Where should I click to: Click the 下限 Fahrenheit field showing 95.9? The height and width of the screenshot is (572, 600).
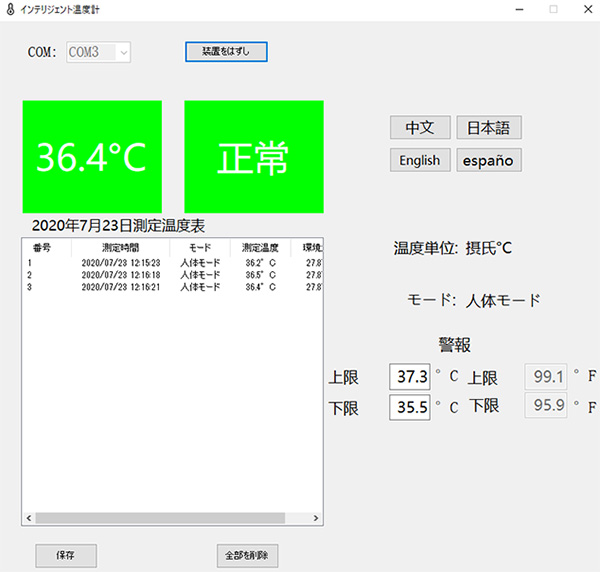click(546, 405)
